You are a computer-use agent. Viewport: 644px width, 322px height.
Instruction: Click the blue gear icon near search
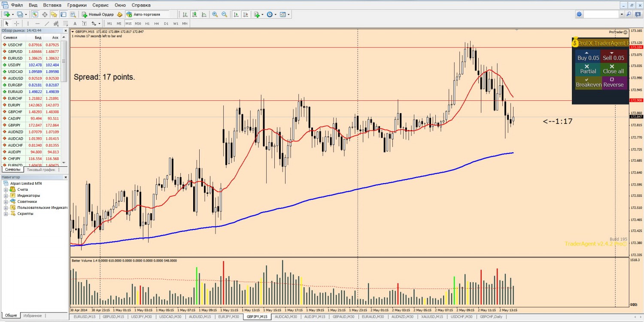pos(579,14)
